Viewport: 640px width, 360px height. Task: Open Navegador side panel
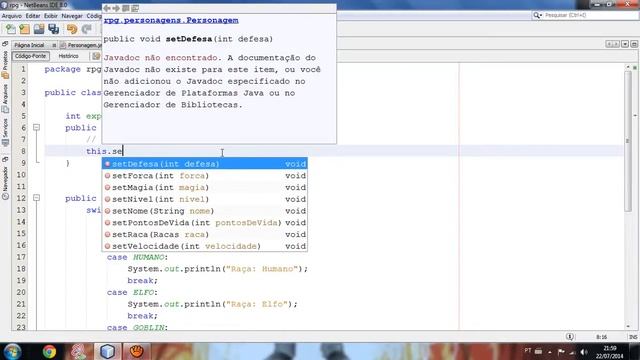point(5,183)
